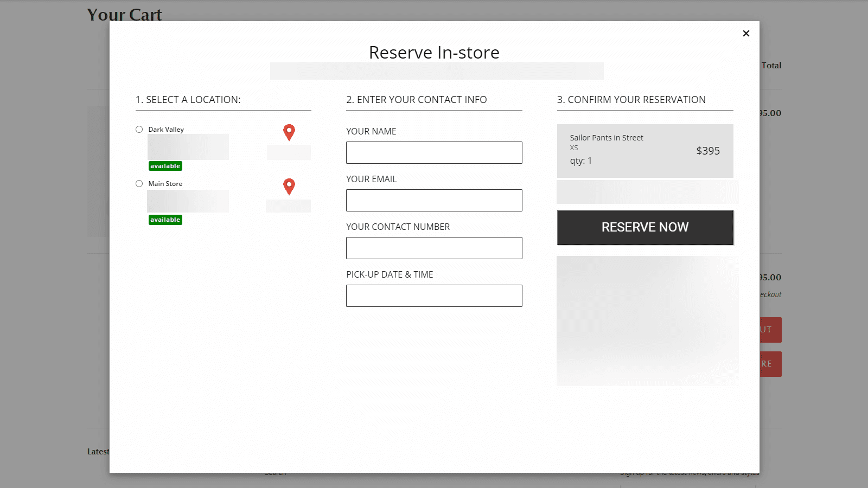Viewport: 868px width, 488px height.
Task: Select the Sailor Pants reservation summary
Action: point(645,151)
